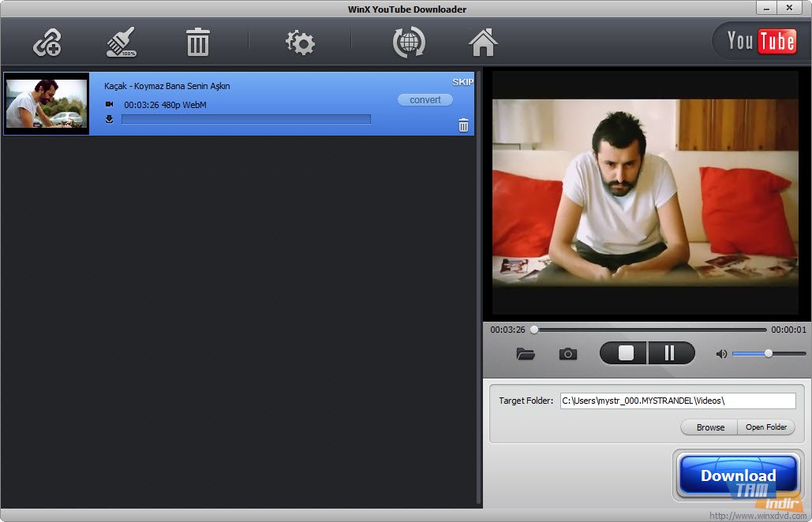Click the Delete trash icon in toolbar
This screenshot has width=812, height=522.
tap(197, 43)
